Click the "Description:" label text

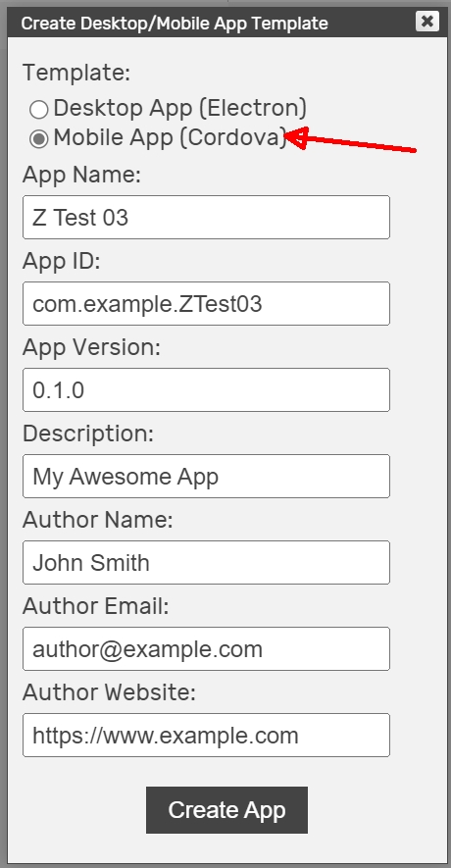click(x=88, y=434)
